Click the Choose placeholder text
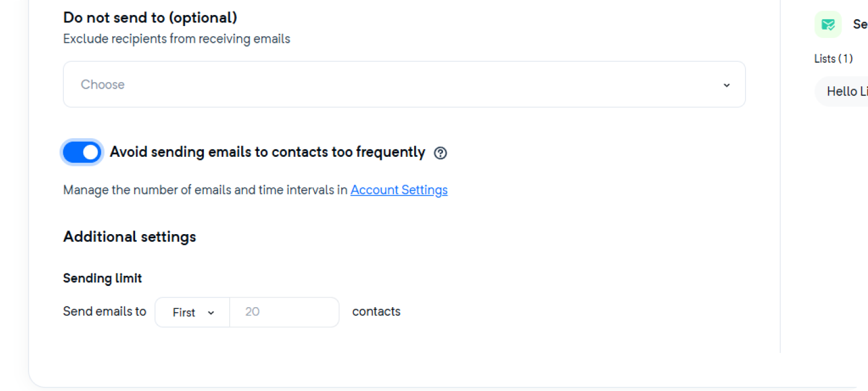The width and height of the screenshot is (868, 391). click(102, 84)
